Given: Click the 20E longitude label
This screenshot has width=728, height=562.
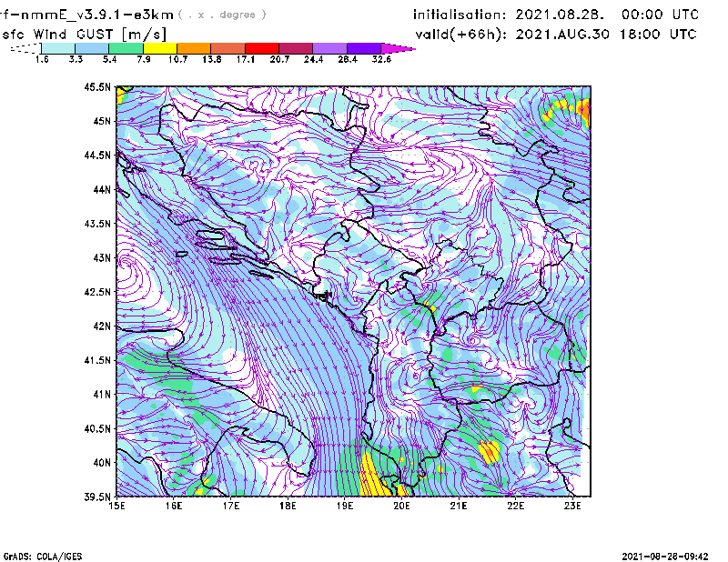Looking at the screenshot, I should click(401, 506).
